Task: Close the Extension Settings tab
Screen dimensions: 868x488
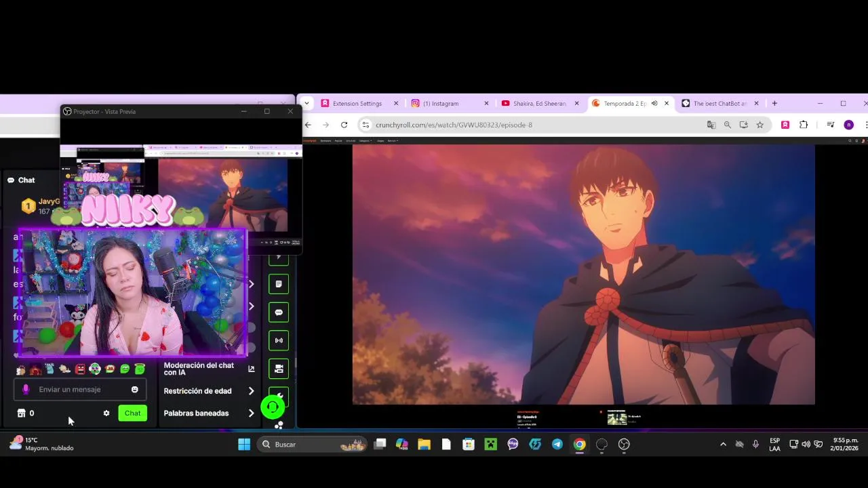Action: pyautogui.click(x=396, y=104)
